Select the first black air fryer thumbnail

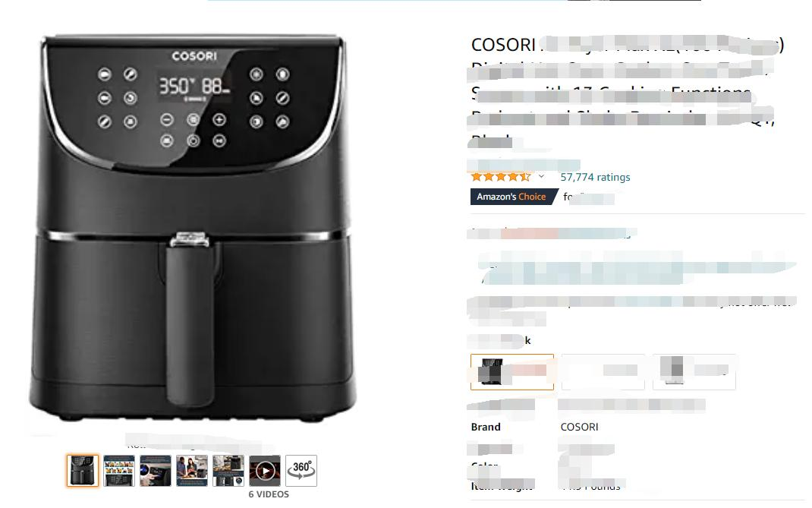point(83,471)
